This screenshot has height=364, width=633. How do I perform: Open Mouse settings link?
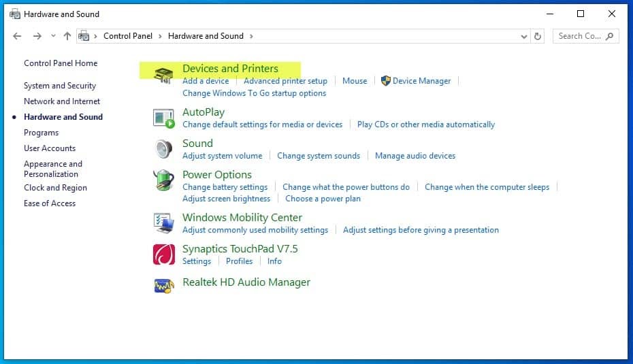pos(355,81)
